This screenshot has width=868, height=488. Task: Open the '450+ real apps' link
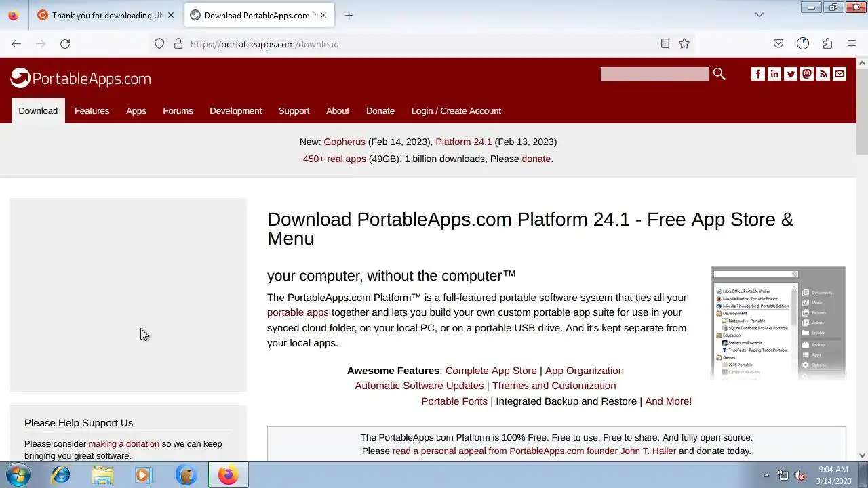click(334, 159)
